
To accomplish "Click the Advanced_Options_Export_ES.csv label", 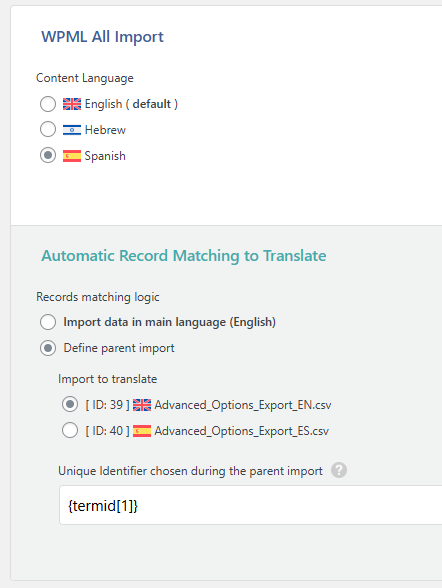I will pyautogui.click(x=242, y=431).
